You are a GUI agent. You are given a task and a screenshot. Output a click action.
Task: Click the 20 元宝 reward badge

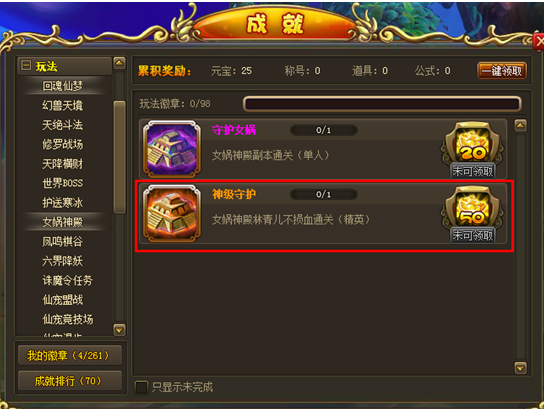click(473, 145)
